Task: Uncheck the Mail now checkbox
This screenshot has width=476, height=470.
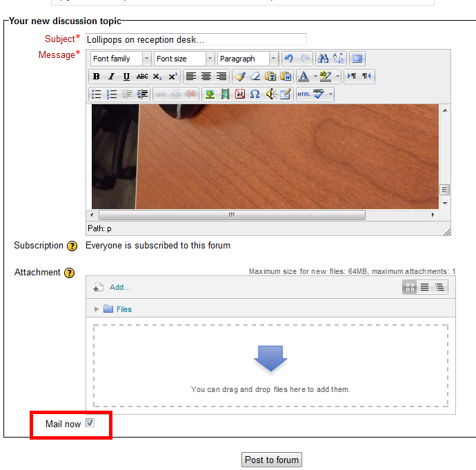Action: pos(90,423)
